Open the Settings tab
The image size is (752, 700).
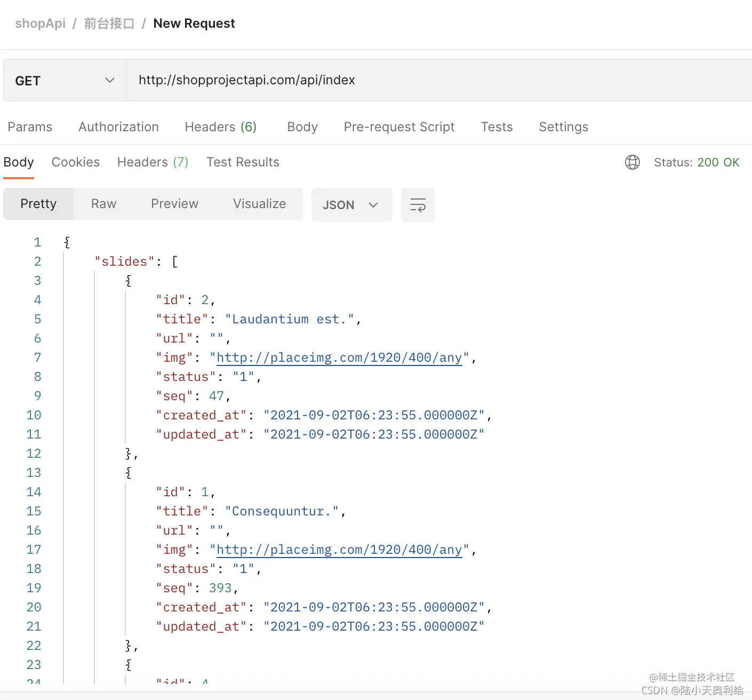563,127
